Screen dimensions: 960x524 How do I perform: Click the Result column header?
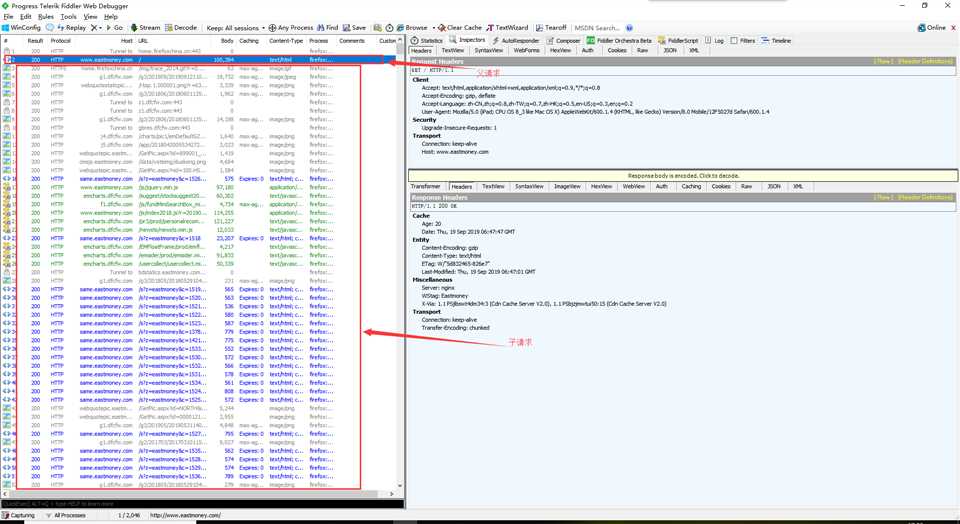pos(36,41)
